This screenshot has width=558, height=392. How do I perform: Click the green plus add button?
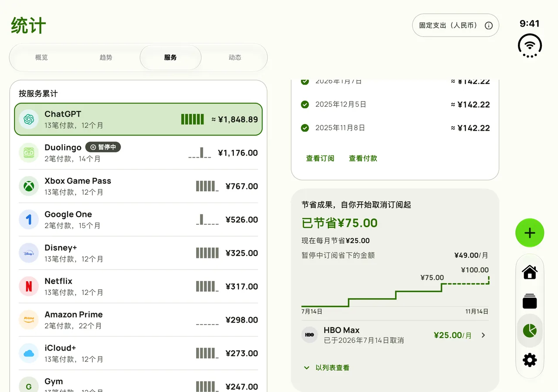click(530, 233)
